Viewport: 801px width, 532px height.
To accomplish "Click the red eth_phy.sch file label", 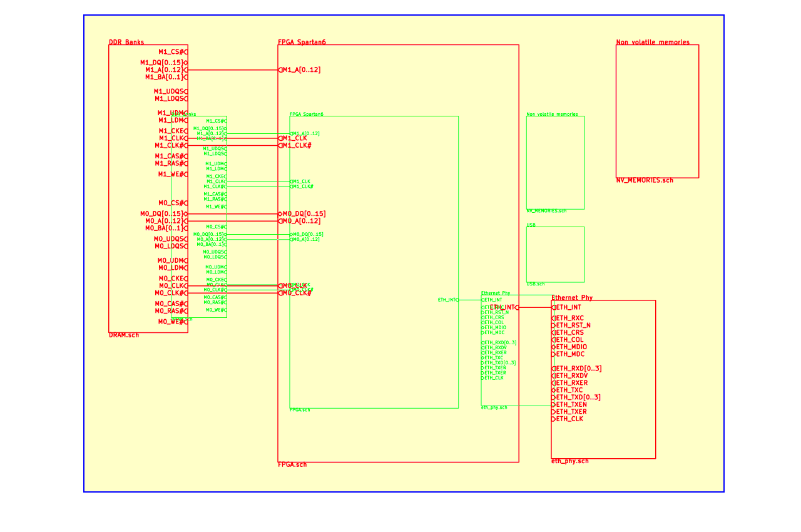I will (x=569, y=461).
